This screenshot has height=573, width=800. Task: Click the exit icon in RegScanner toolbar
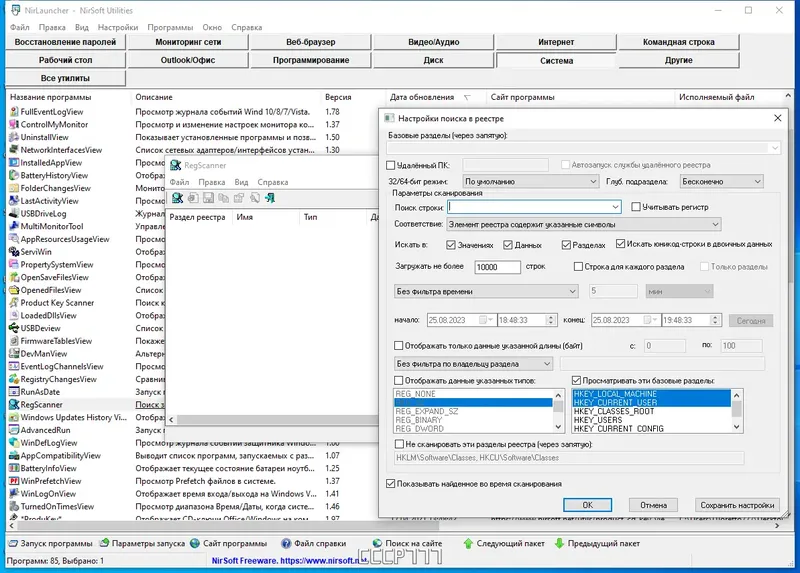(270, 198)
